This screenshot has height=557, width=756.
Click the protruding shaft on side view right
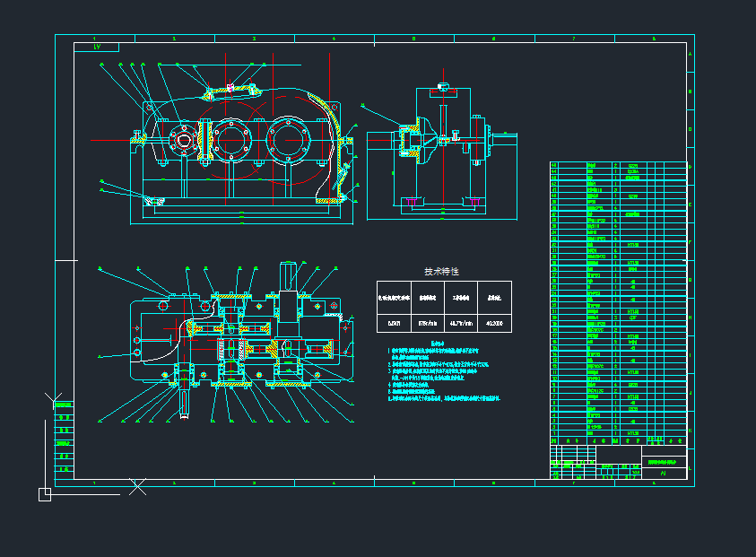click(x=503, y=139)
